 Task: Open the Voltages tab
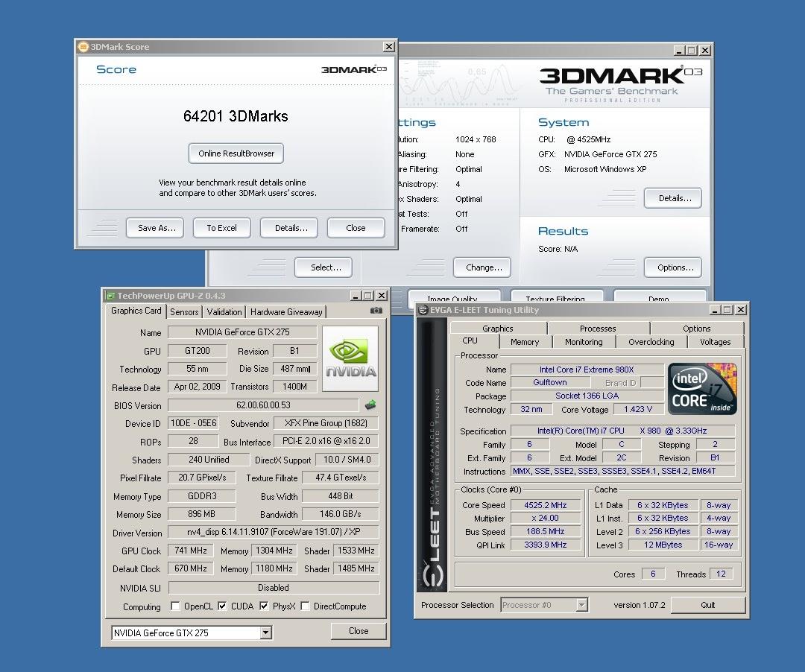tap(715, 342)
